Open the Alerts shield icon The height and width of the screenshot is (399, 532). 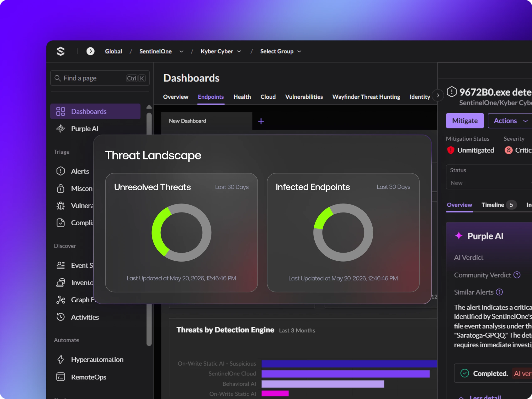coord(60,171)
